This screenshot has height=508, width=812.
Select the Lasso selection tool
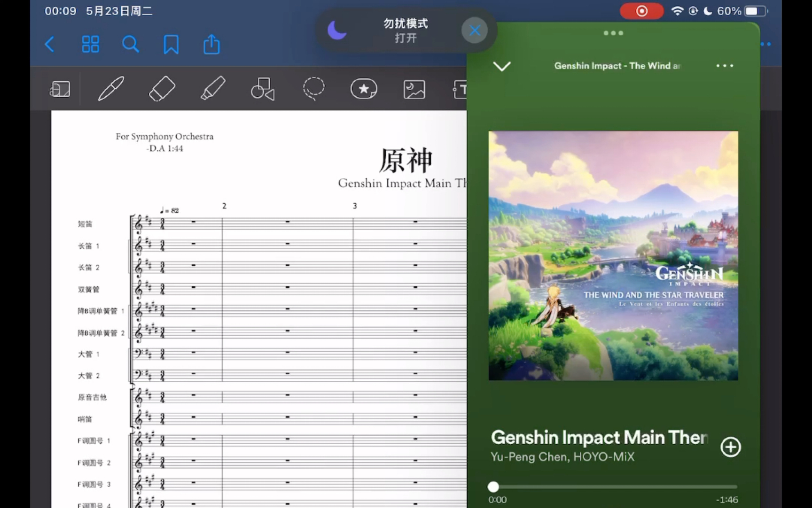click(313, 88)
